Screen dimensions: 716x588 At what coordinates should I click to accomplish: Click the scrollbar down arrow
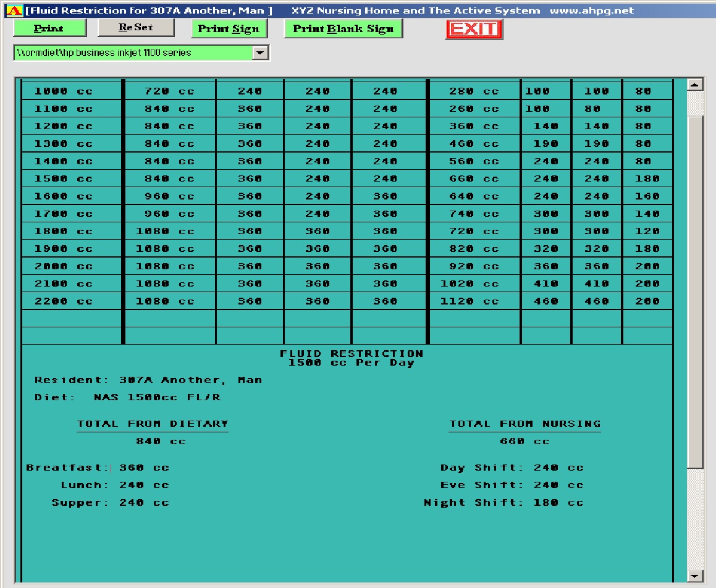(x=694, y=576)
